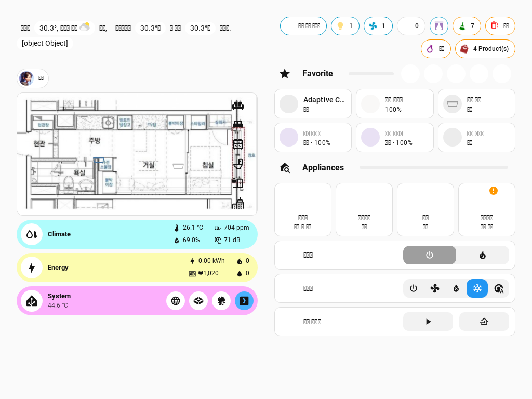Click the ceiling light icon in living room floorplan
This screenshot has width=532, height=399.
(x=178, y=166)
